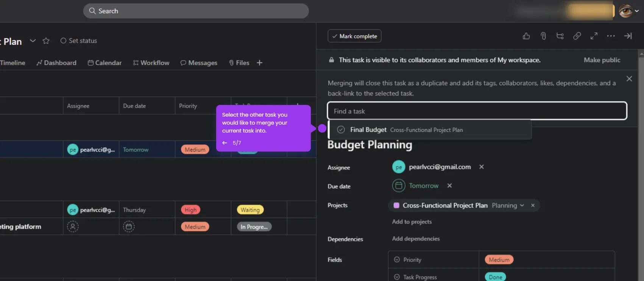
Task: Star the project as favorite
Action: (x=46, y=41)
